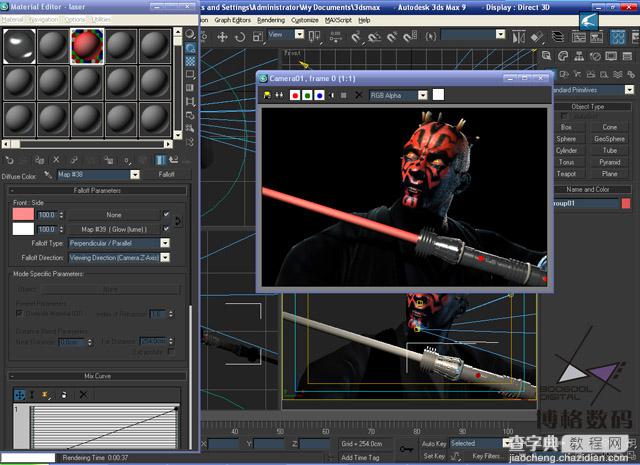Click the Go to Parent icon
Viewport: 640px width, 465px height.
coord(174,160)
